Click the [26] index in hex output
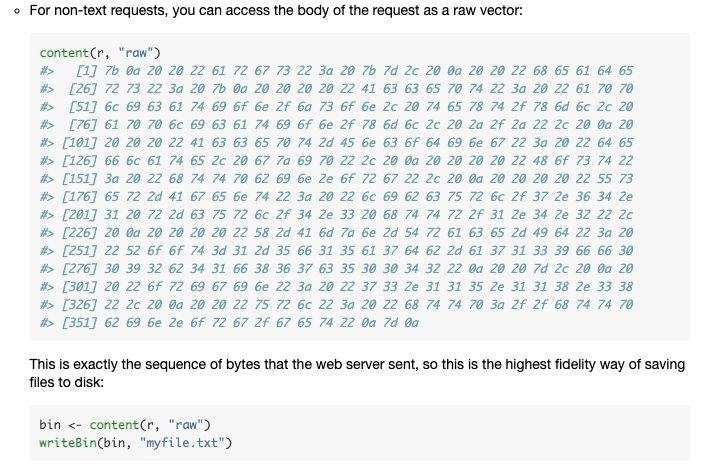This screenshot has width=720, height=473. coord(83,89)
